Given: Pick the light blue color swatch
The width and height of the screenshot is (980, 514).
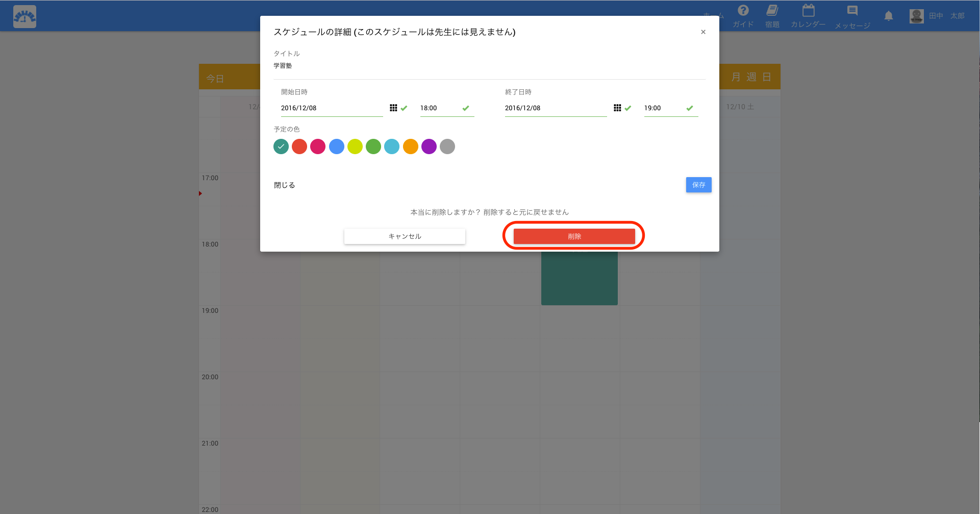Looking at the screenshot, I should point(392,146).
